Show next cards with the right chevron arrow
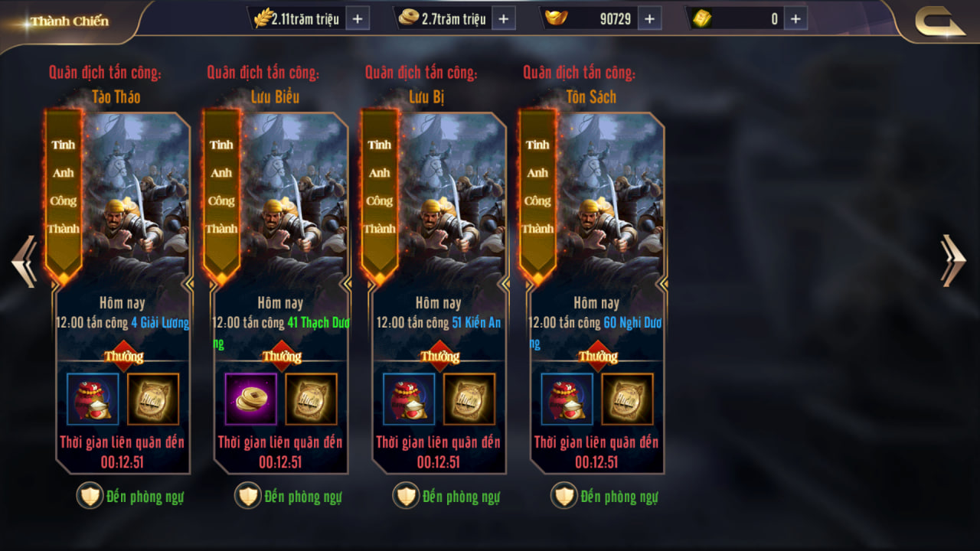The height and width of the screenshot is (551, 980). [x=954, y=261]
